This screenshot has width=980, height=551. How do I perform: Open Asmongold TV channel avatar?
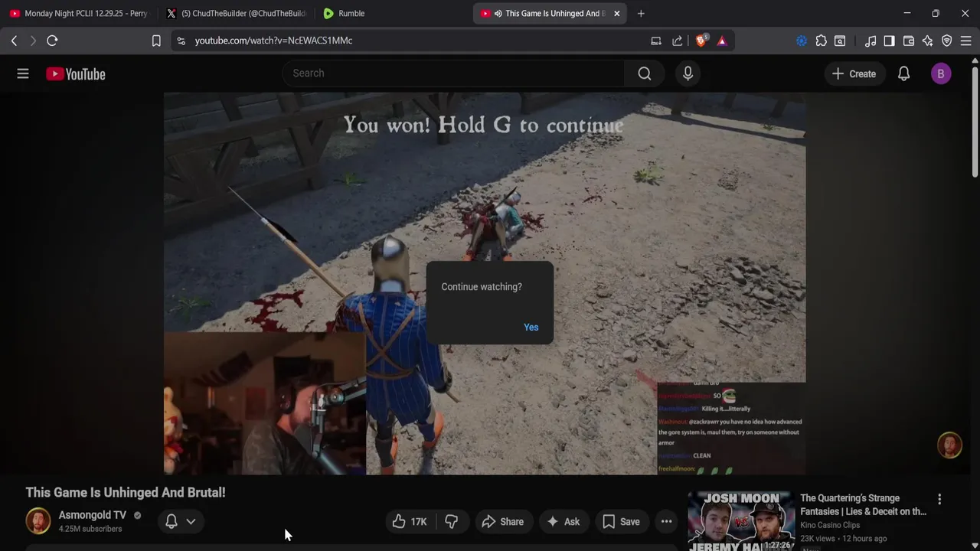coord(38,521)
